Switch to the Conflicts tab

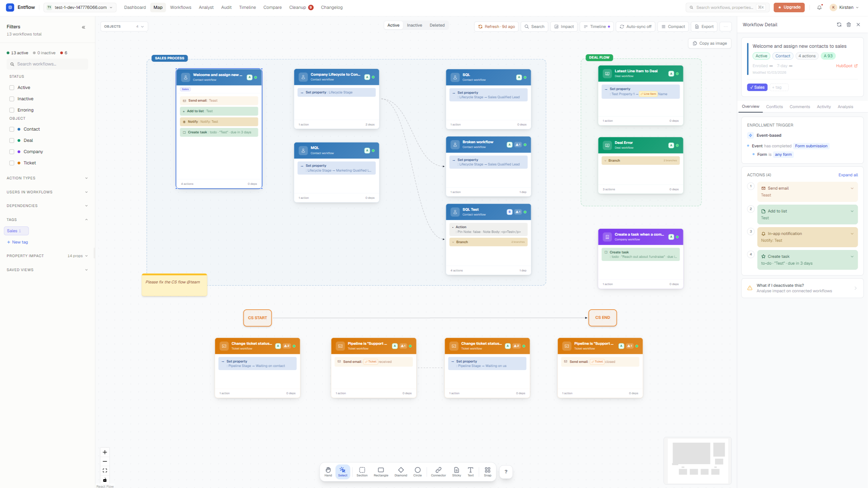click(774, 107)
